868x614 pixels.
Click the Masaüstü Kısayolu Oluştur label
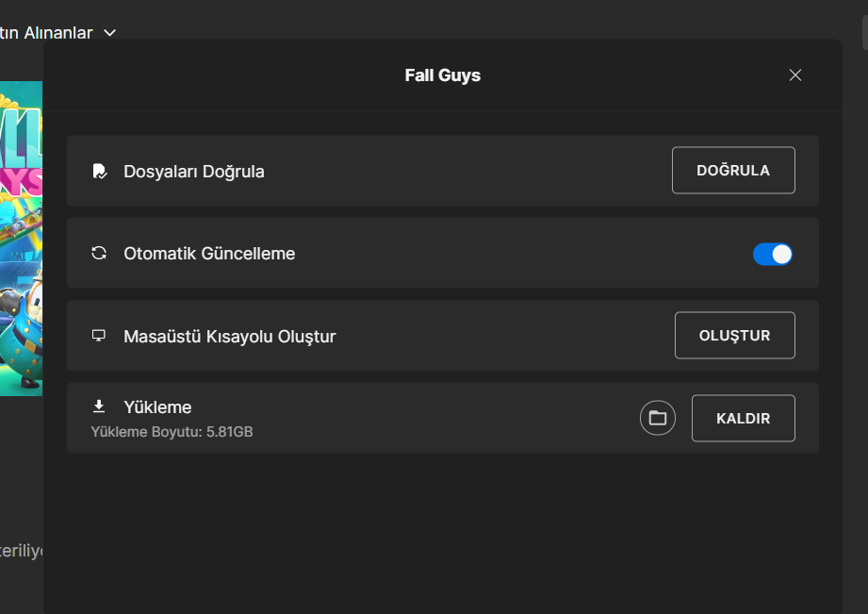(230, 336)
